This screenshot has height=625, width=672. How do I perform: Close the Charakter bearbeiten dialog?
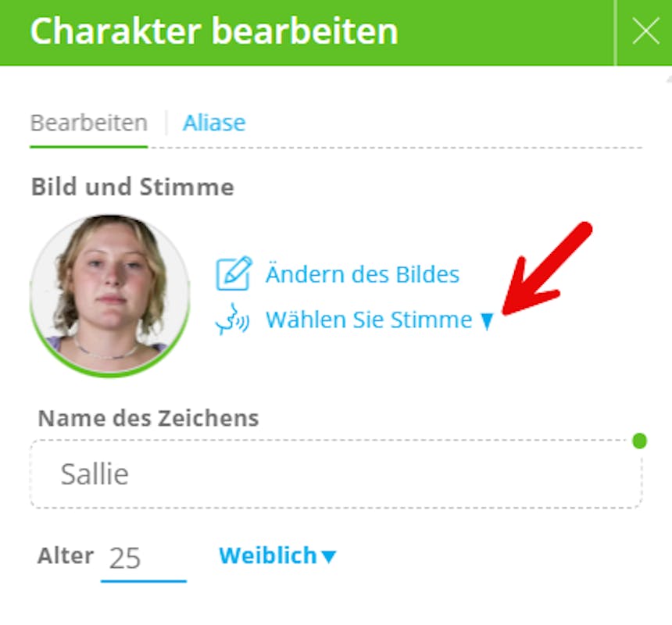pos(645,32)
